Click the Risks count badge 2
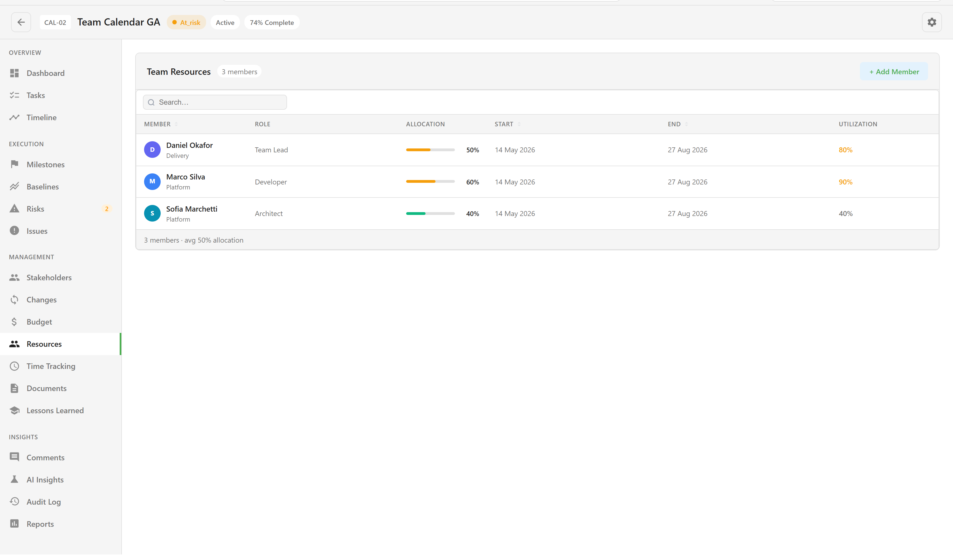Image resolution: width=953 pixels, height=560 pixels. click(107, 209)
